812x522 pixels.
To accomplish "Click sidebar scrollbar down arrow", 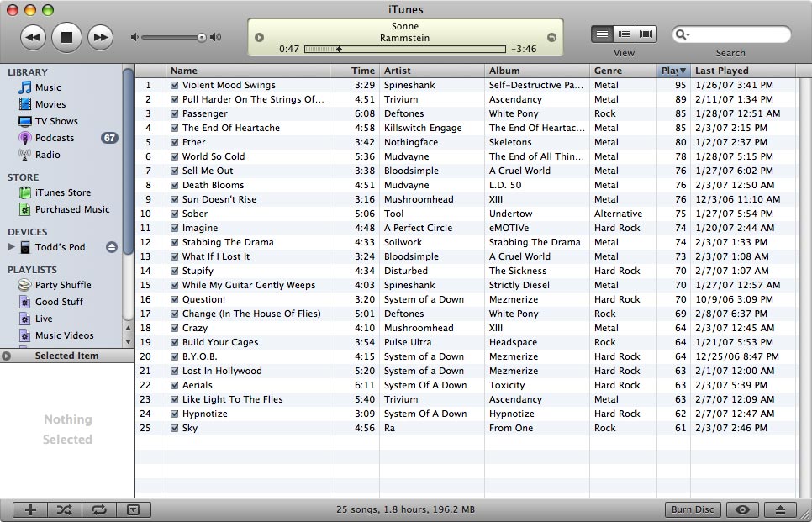I will pyautogui.click(x=129, y=341).
